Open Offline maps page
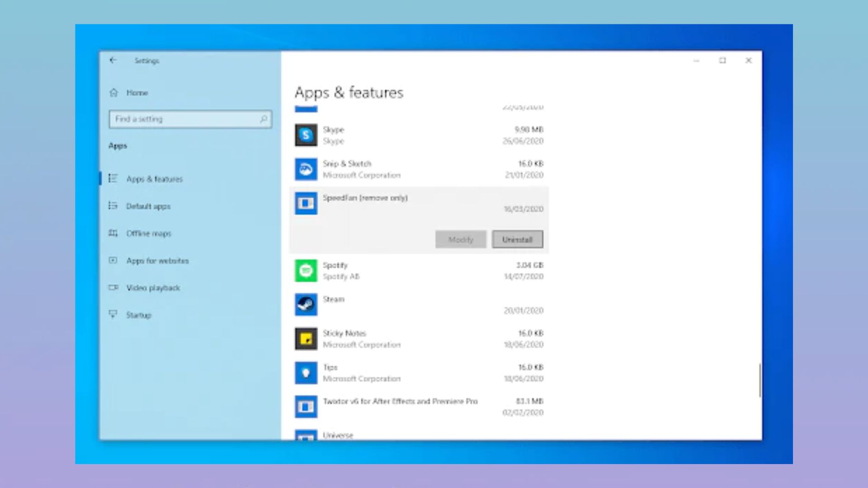 (149, 233)
